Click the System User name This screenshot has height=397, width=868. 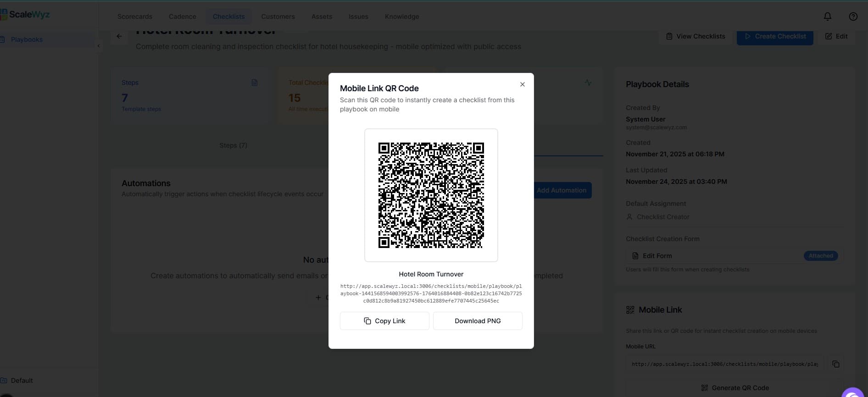coord(645,119)
